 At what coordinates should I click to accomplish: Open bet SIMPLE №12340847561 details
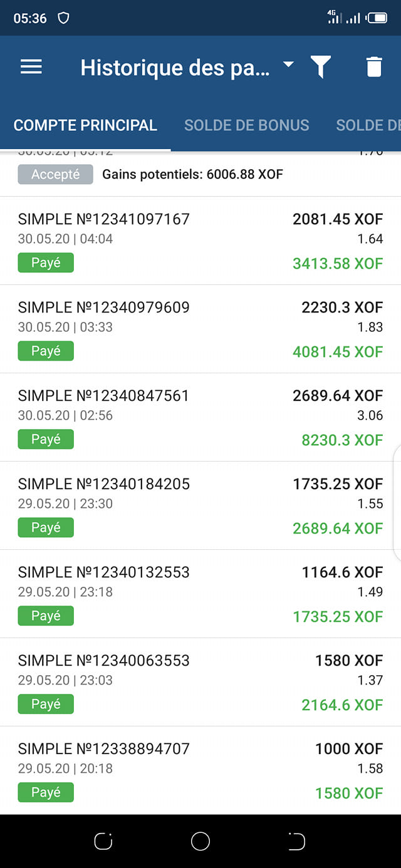pos(200,418)
